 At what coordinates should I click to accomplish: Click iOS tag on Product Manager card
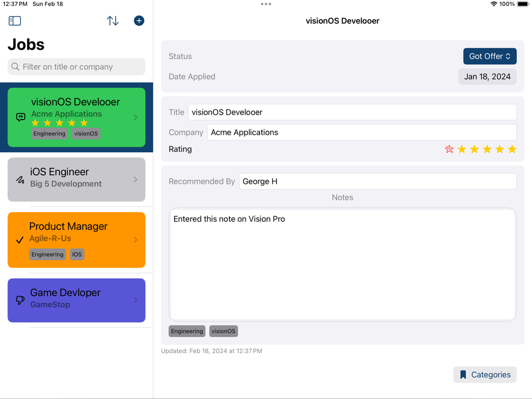click(x=77, y=254)
